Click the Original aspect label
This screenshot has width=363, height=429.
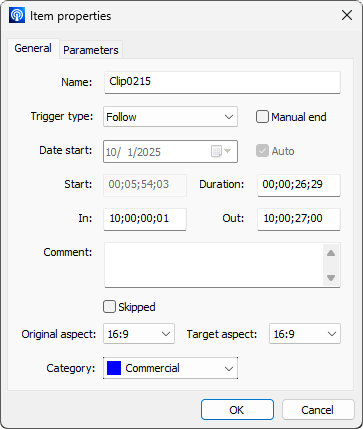pos(59,334)
